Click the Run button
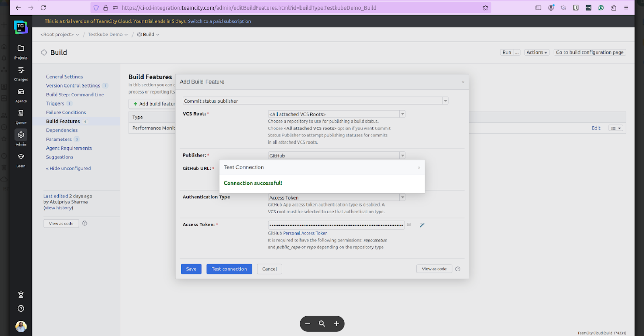 [507, 52]
